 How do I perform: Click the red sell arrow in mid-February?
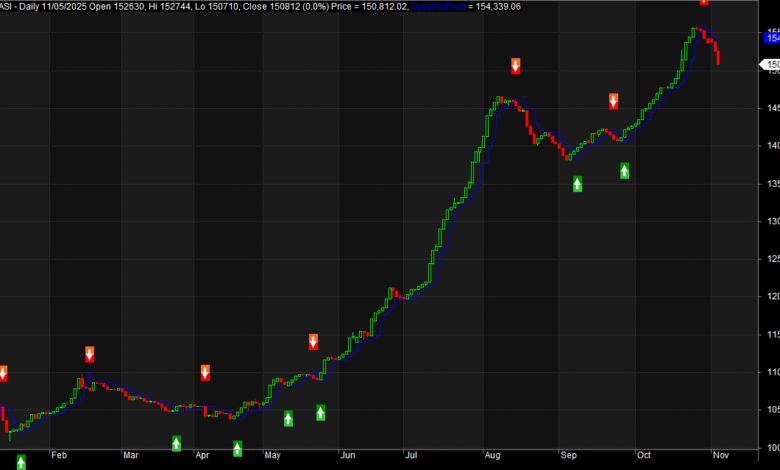(90, 354)
